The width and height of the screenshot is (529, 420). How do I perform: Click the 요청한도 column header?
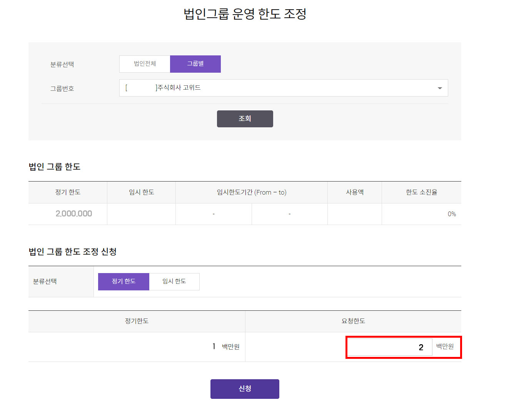click(x=353, y=321)
